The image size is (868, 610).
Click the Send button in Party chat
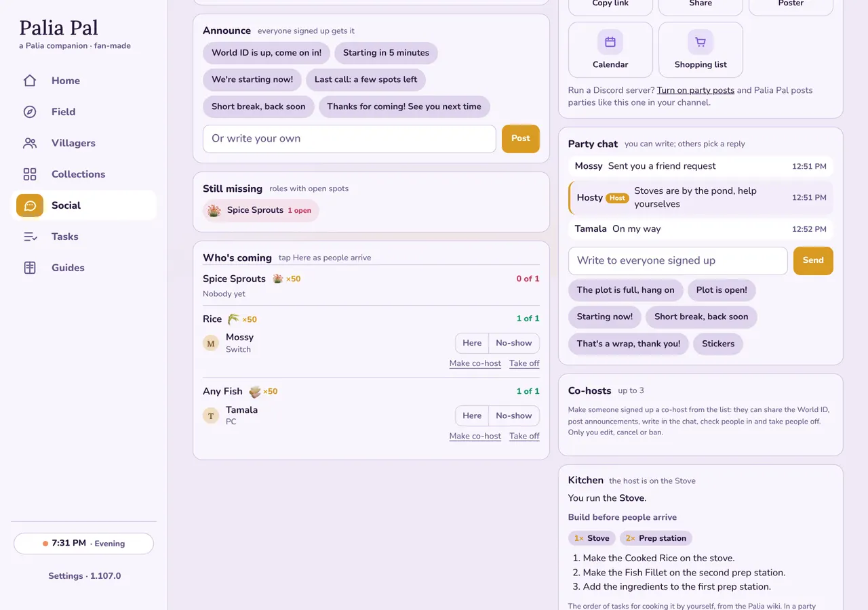click(813, 260)
